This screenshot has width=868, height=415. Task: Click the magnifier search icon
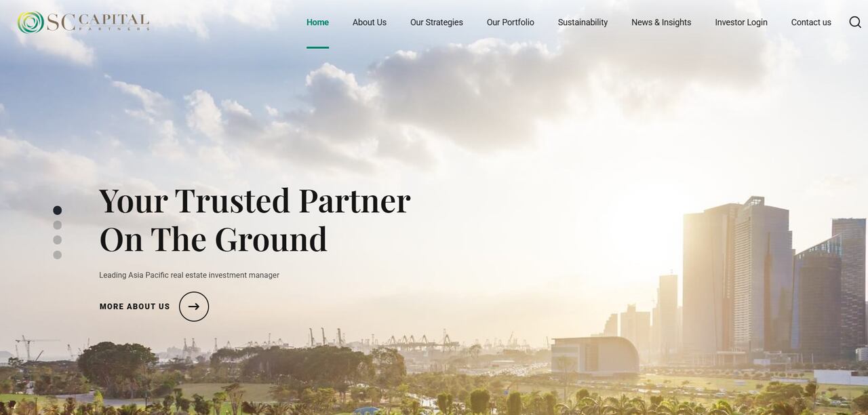[x=855, y=22]
